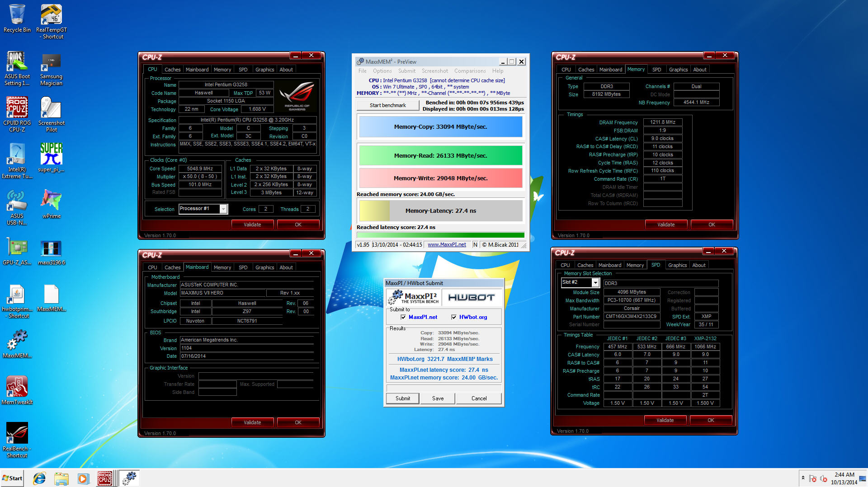Click Validate in Memory CPU-Z window
The width and height of the screenshot is (868, 487).
pos(666,225)
